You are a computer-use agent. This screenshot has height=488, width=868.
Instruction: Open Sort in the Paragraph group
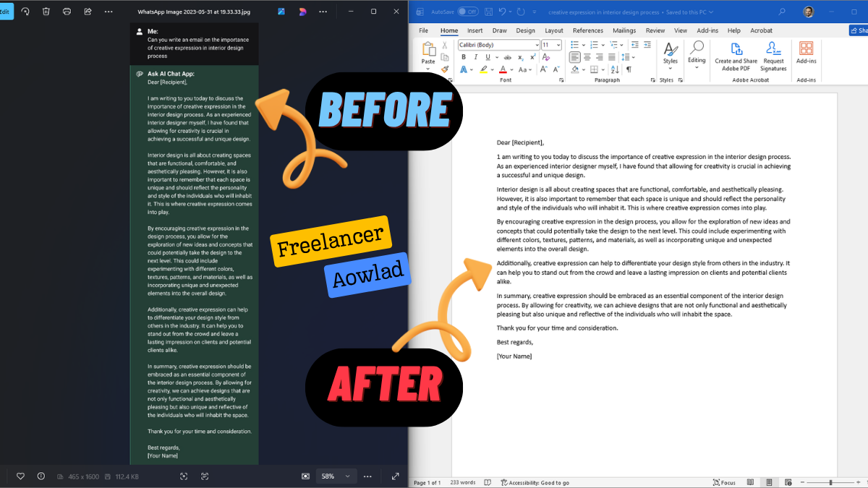(614, 69)
